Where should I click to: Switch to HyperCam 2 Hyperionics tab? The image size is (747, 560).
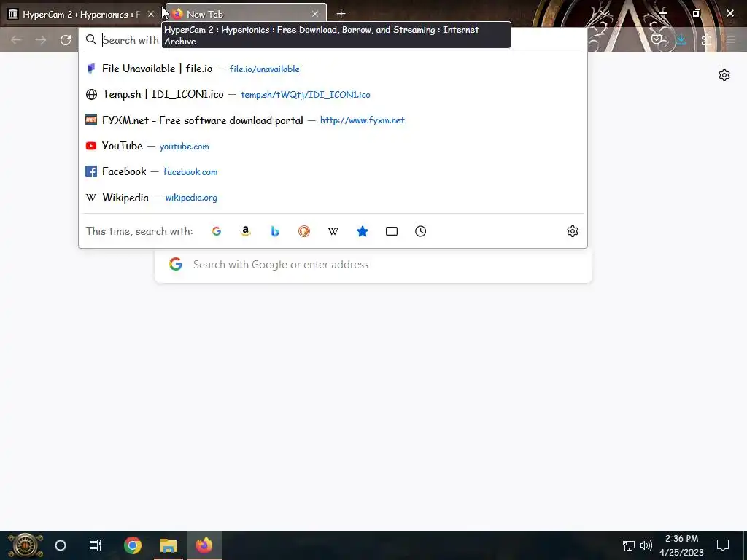coord(82,14)
